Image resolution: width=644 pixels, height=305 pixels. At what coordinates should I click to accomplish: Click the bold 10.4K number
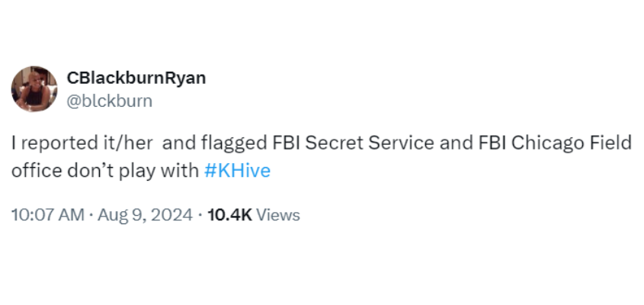229,215
